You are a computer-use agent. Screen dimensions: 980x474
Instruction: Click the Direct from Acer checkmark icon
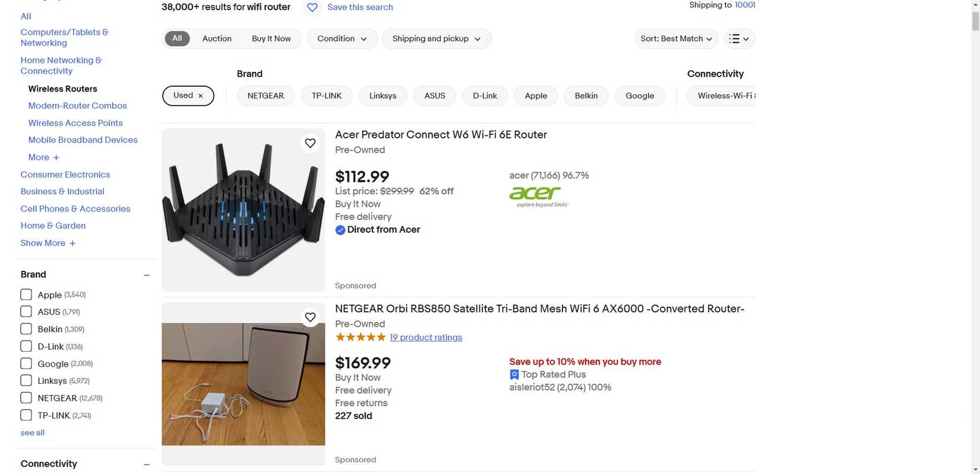pos(340,229)
